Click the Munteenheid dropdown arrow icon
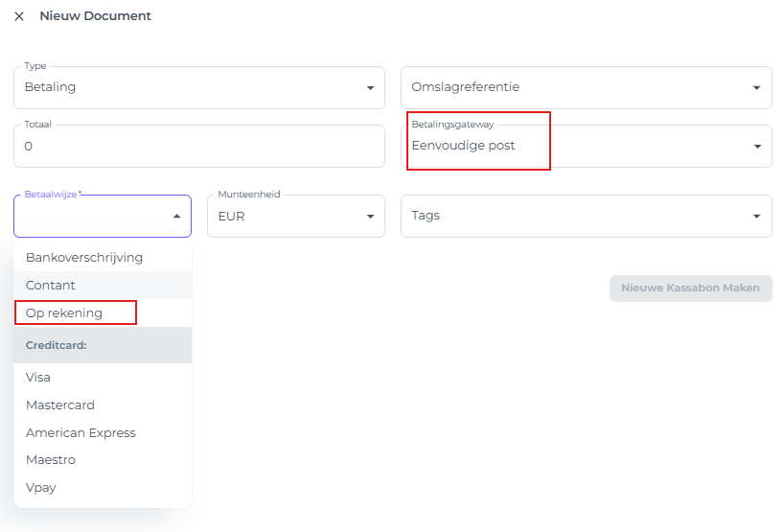Screen dimensions: 784x532 [x=370, y=217]
